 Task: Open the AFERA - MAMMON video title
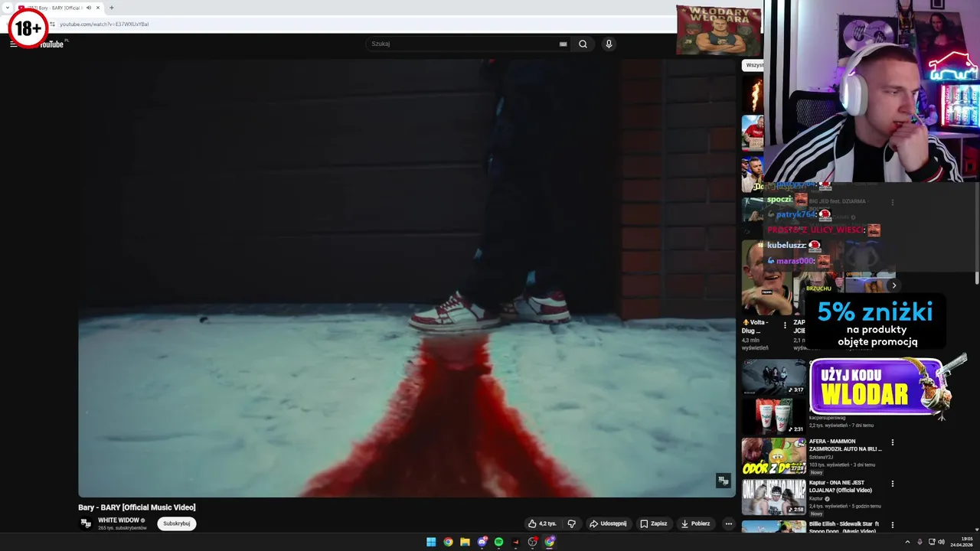click(x=845, y=445)
